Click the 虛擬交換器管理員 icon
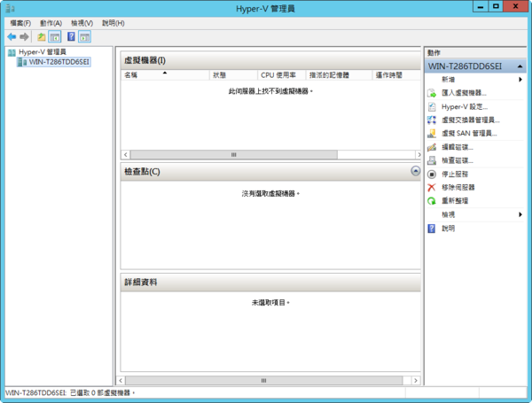Viewport: 532px width, 403px height. 432,120
